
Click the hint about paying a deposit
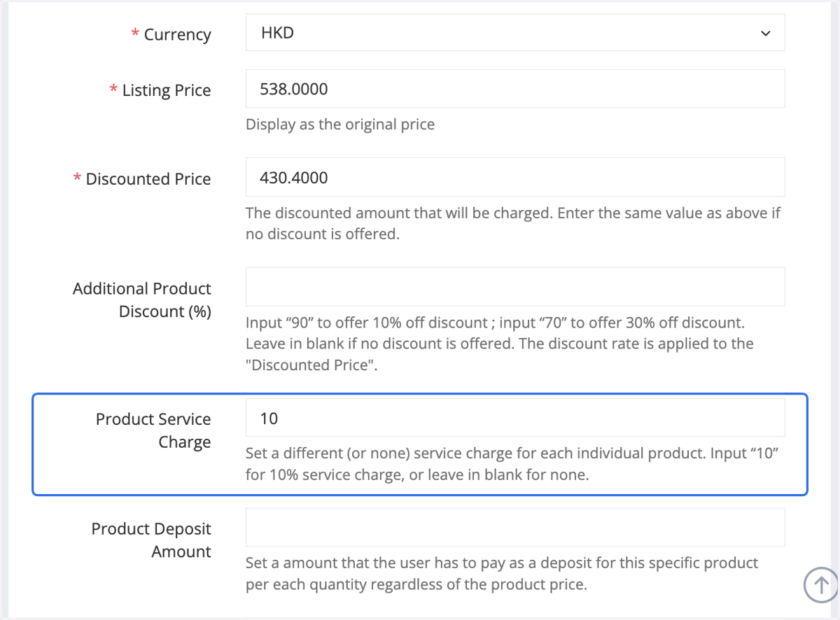click(x=502, y=573)
